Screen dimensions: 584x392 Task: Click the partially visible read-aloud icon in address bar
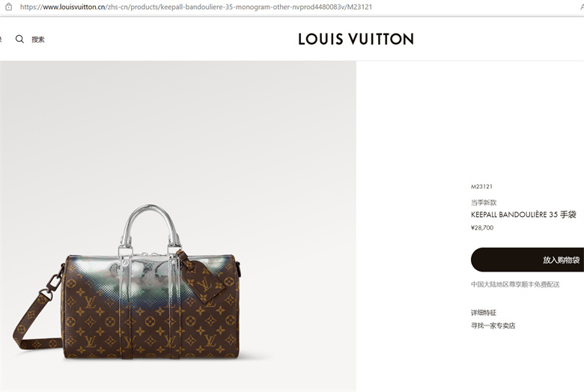pos(582,7)
